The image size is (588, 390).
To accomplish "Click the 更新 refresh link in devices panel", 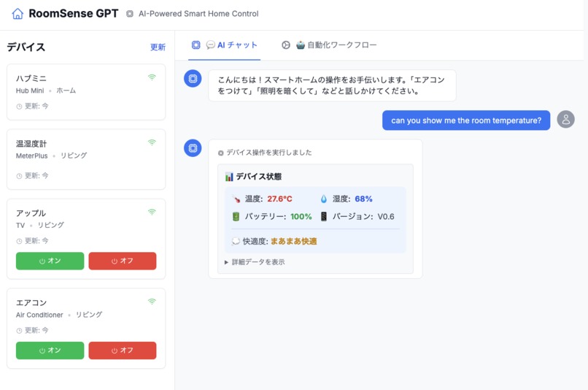I will (x=158, y=47).
